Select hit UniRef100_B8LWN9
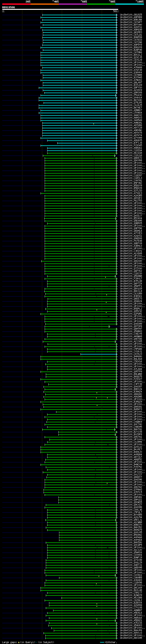 pos(131,374)
